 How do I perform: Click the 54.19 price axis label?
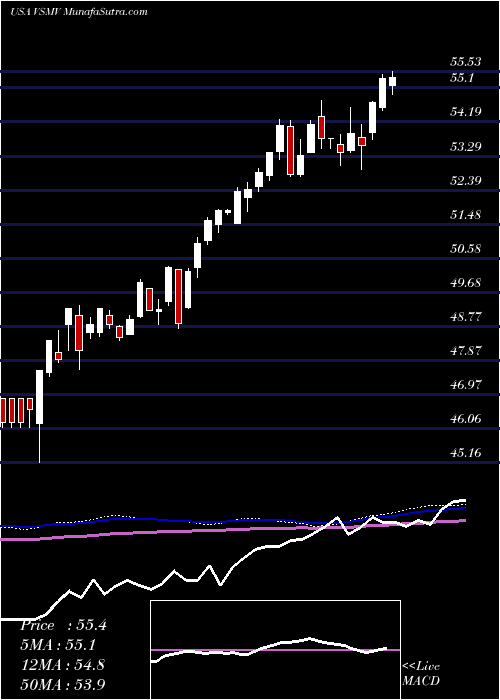click(466, 112)
